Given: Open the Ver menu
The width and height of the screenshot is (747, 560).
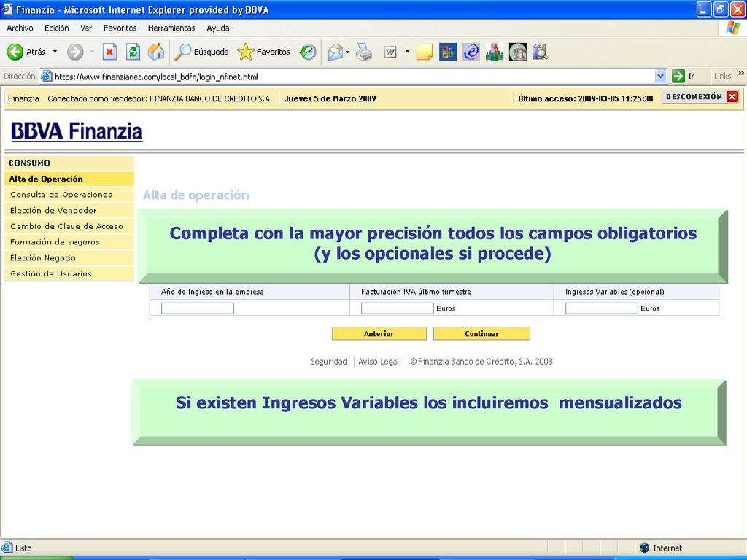Looking at the screenshot, I should tap(86, 28).
